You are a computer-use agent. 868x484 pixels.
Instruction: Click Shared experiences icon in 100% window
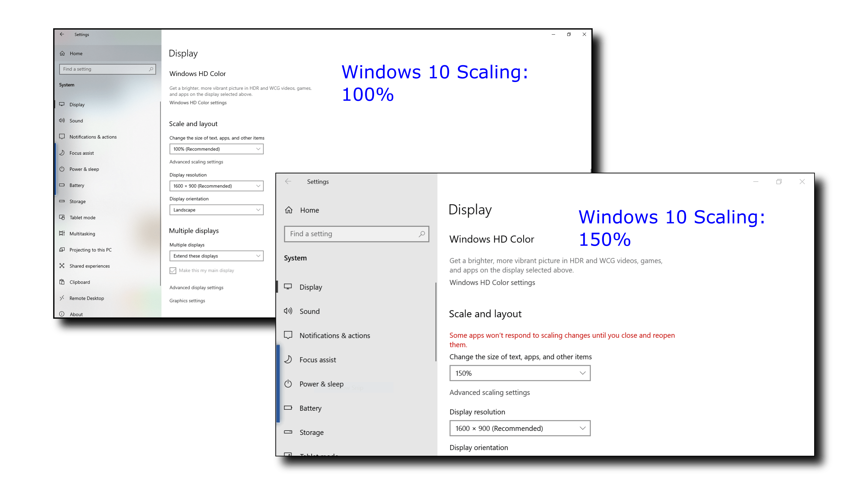point(62,266)
